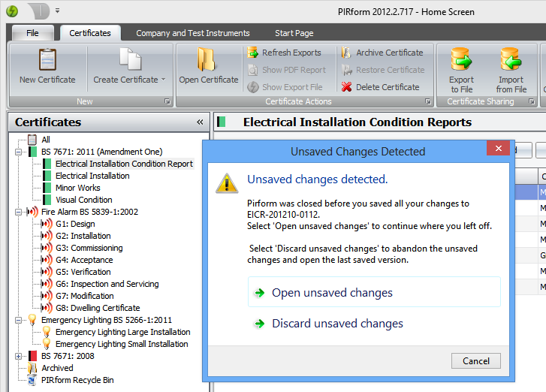This screenshot has height=392, width=546.
Task: Open the File ribbon tab
Action: 32,33
